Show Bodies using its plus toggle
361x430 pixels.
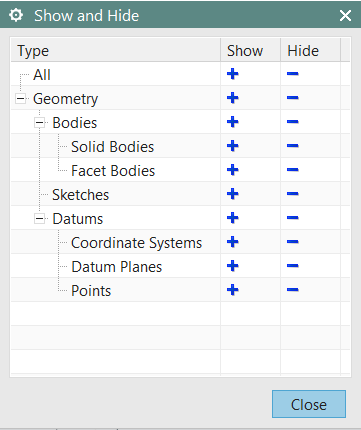tap(233, 122)
